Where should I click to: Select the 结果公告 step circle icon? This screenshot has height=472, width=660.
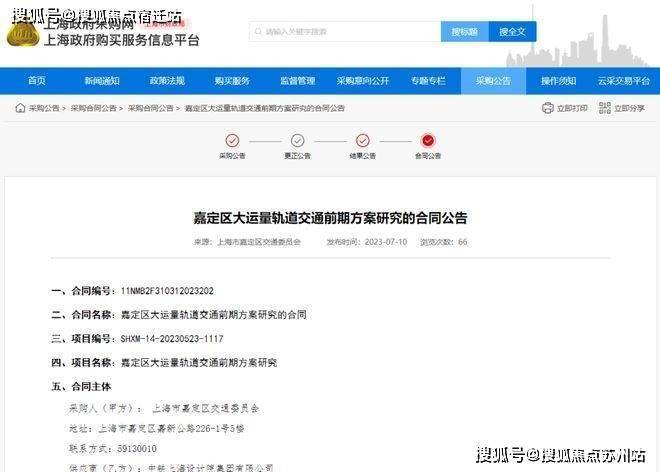point(362,141)
